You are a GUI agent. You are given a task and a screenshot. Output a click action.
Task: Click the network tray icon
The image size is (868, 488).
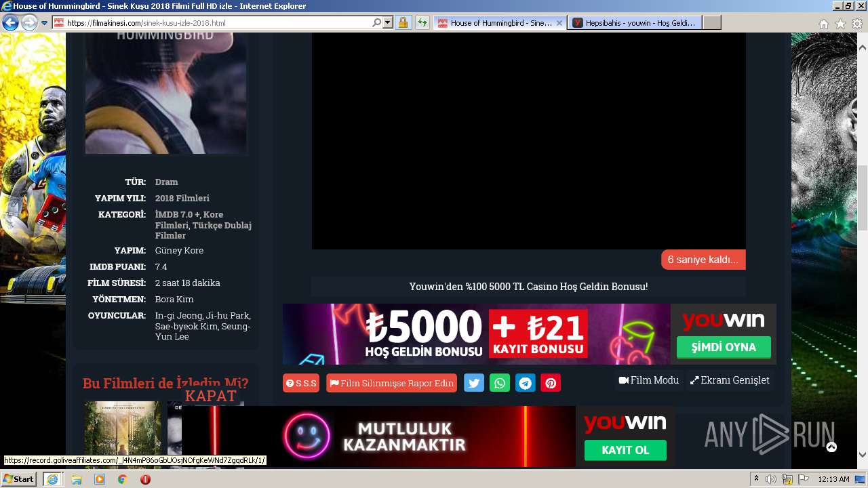pos(787,479)
